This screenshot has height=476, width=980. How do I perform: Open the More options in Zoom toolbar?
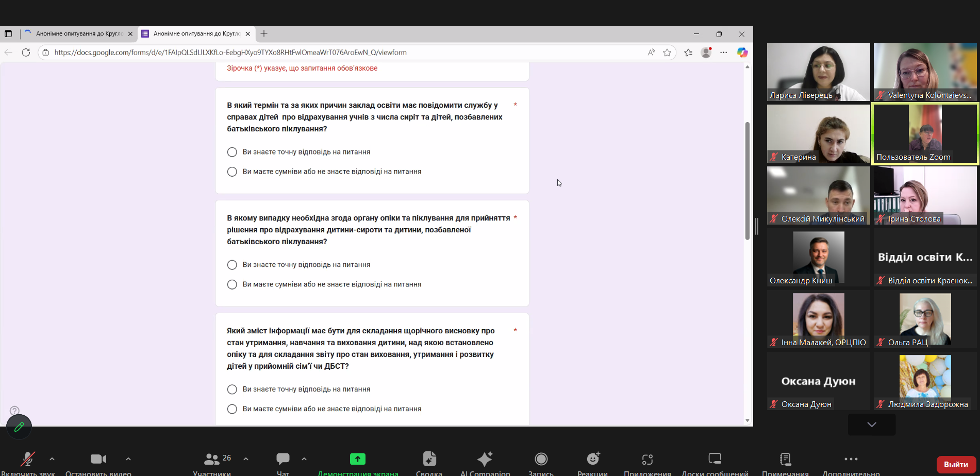851,459
